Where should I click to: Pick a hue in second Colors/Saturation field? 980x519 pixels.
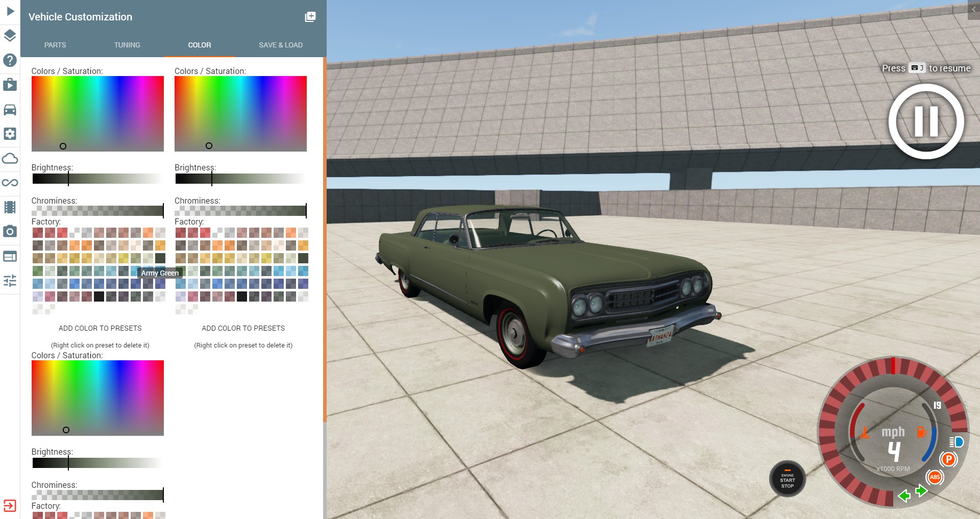(x=240, y=114)
